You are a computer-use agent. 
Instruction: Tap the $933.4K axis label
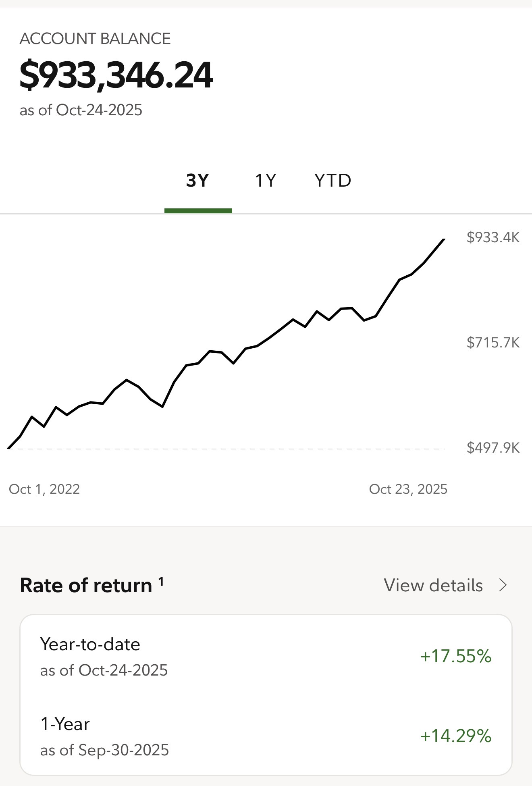click(493, 237)
